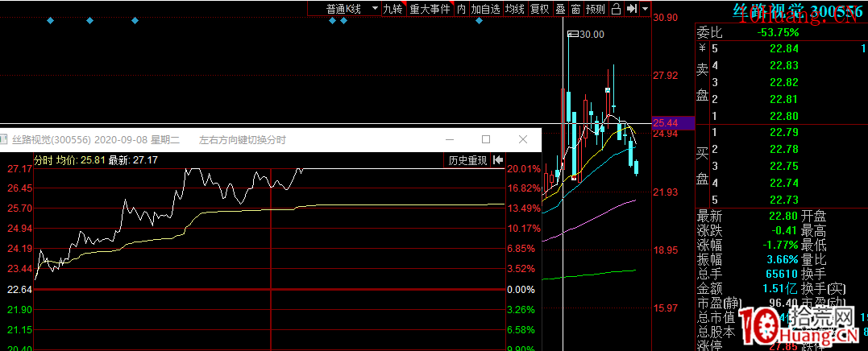Click the 窗 window button
Viewport: 868px width, 351px height.
pos(575,8)
